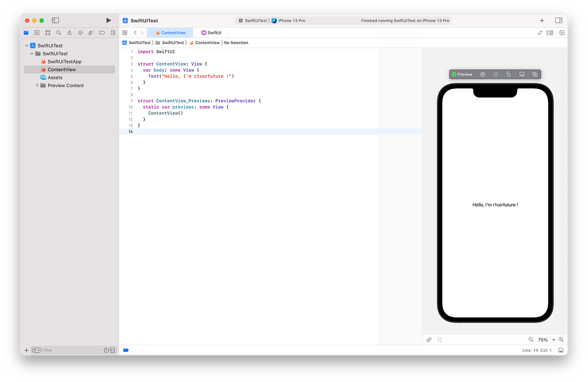Expand the Preview Content folder
Screen dimensions: 588x382
coord(37,85)
